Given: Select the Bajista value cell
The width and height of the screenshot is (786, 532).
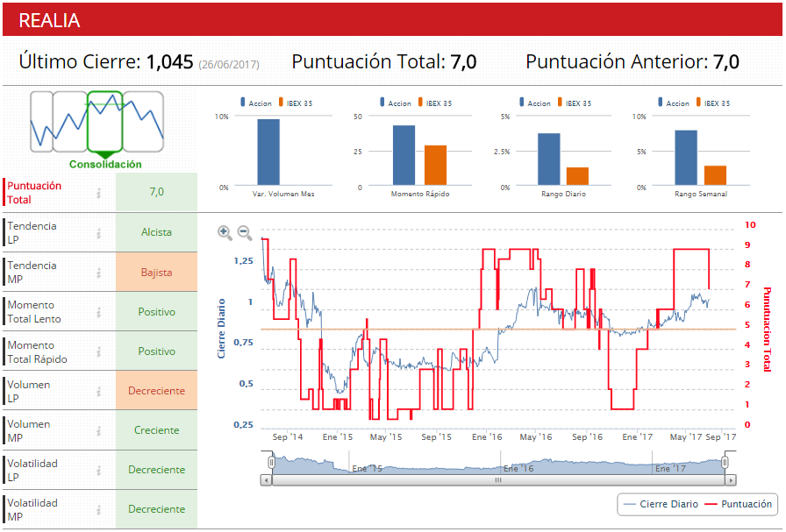Looking at the screenshot, I should [x=156, y=273].
